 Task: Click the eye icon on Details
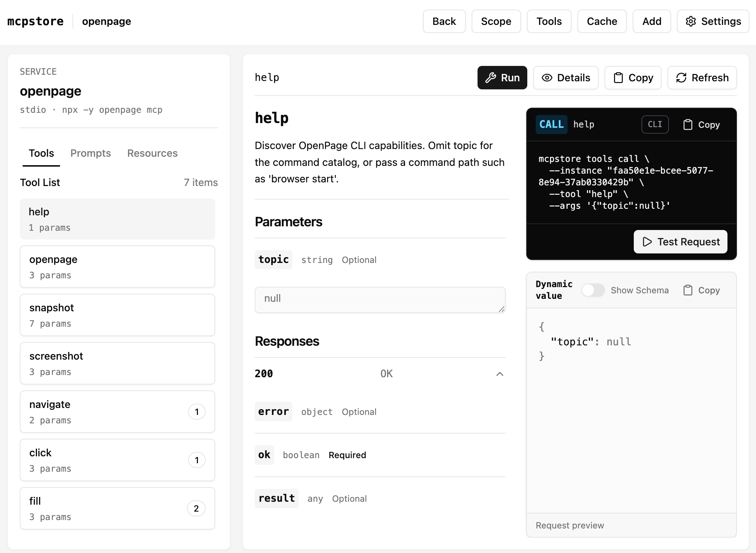pos(547,78)
